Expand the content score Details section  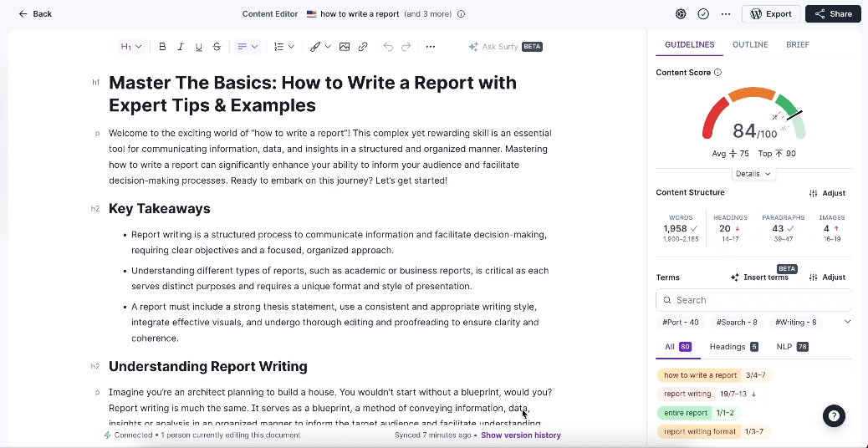tap(753, 174)
